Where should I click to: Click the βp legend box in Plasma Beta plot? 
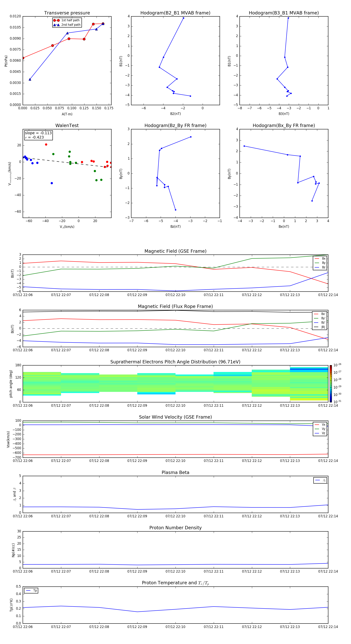coord(320,480)
